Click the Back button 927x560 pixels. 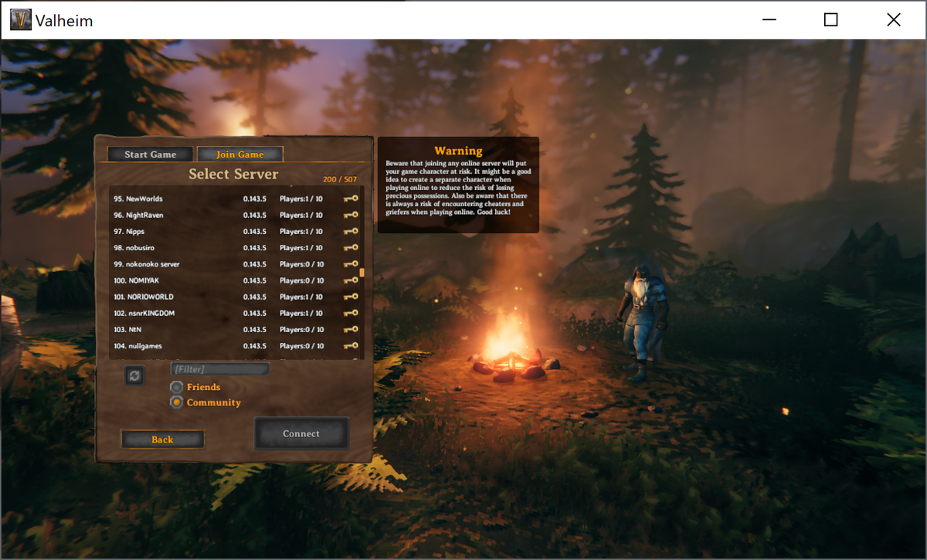(x=162, y=440)
